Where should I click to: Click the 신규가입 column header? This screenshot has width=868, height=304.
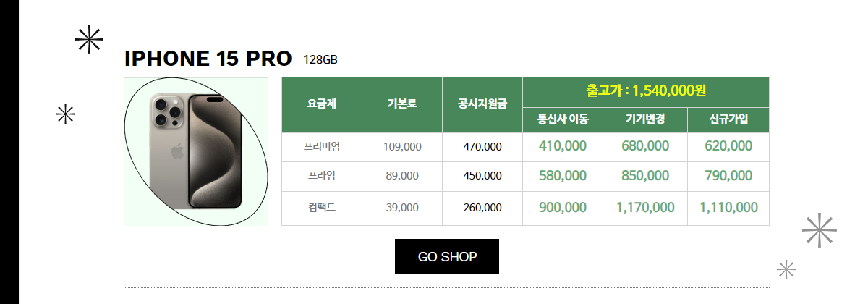[728, 119]
